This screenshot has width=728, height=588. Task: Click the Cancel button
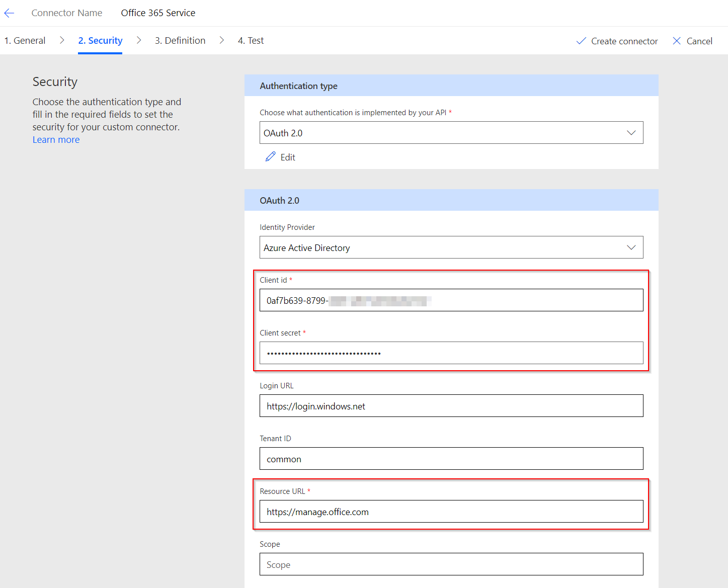coord(692,41)
